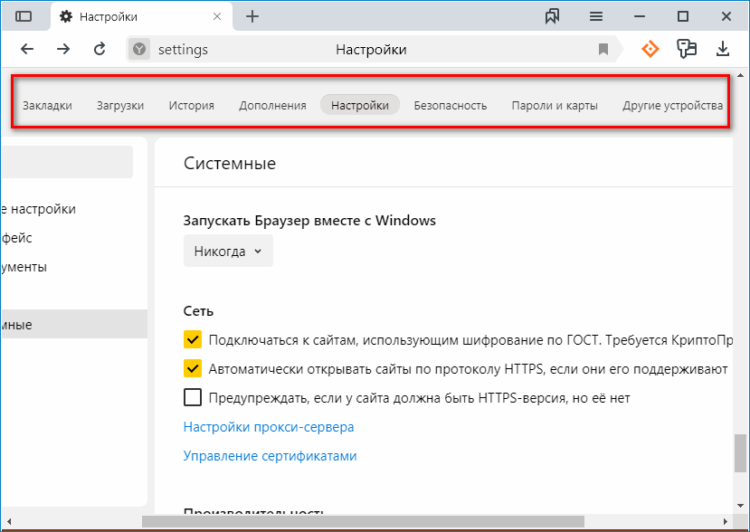Screen dimensions: 750x532
Task: Minimize the browser window
Action: (x=639, y=17)
